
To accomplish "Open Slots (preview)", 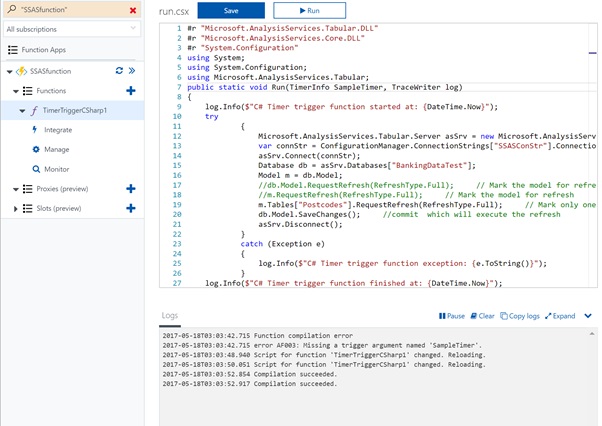I will [59, 208].
